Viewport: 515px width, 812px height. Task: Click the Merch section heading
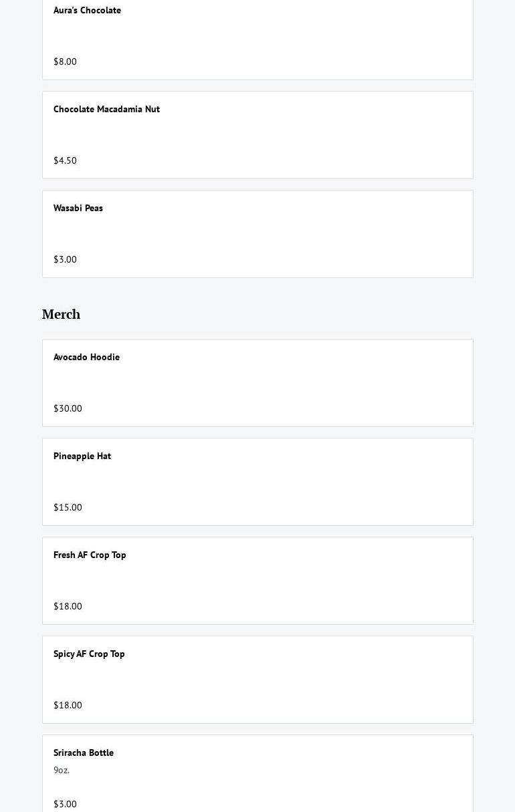tap(61, 315)
